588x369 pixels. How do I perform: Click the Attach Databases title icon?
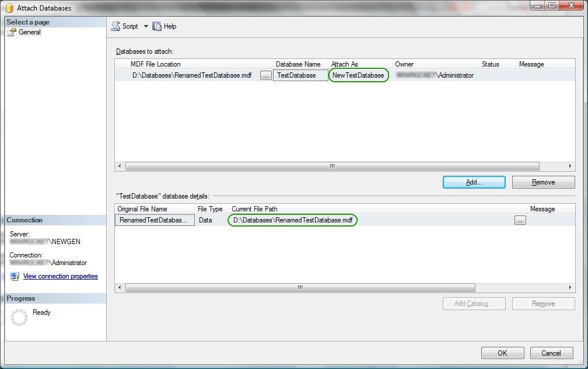pyautogui.click(x=9, y=8)
